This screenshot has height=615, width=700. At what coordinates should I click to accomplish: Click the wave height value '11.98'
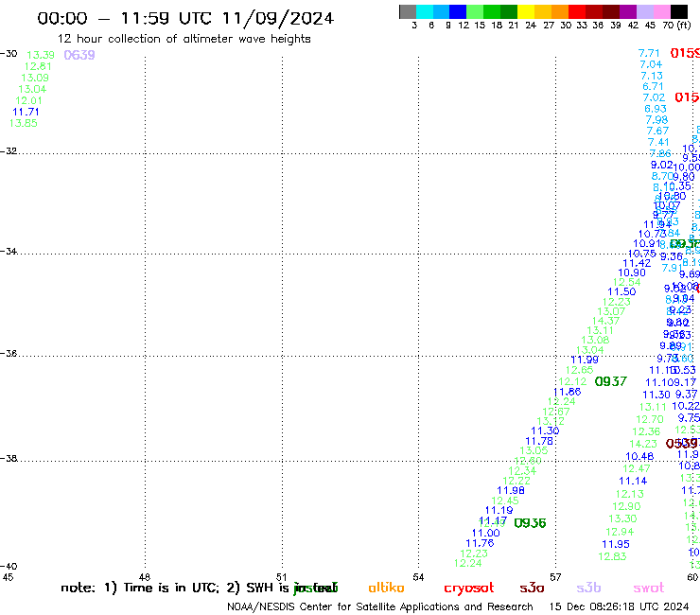(511, 490)
